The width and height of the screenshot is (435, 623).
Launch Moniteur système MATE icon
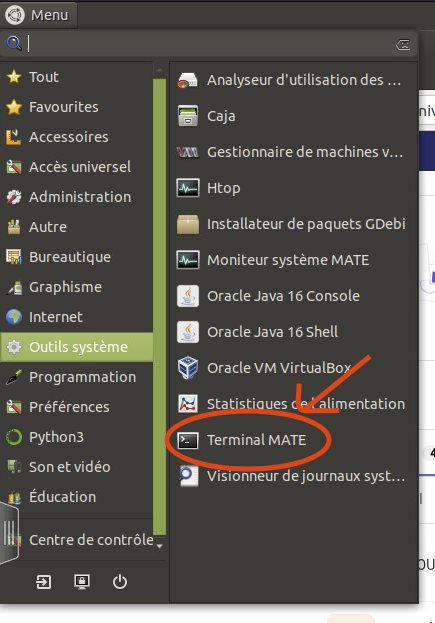coord(188,260)
